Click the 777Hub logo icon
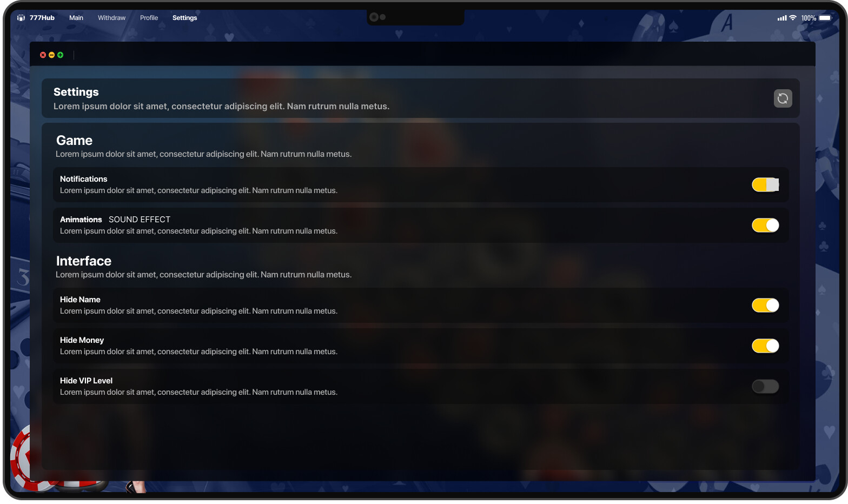 pos(21,18)
